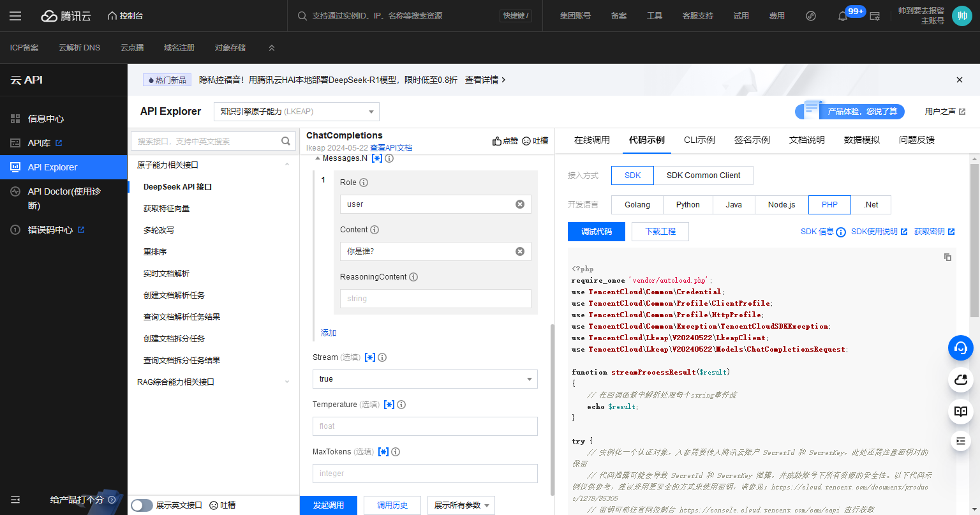Click the MaxTokens integer input field
Viewport: 980px width, 515px height.
tap(425, 474)
